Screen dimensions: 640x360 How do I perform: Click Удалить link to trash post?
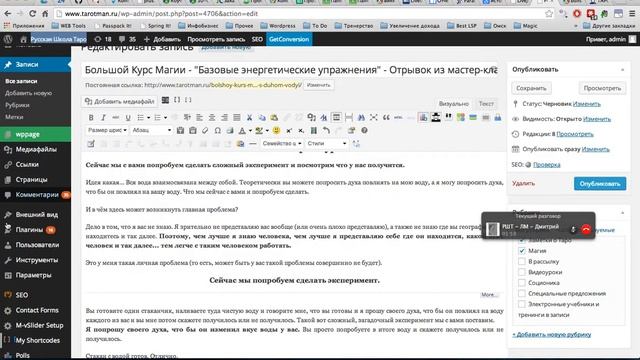[x=523, y=184]
